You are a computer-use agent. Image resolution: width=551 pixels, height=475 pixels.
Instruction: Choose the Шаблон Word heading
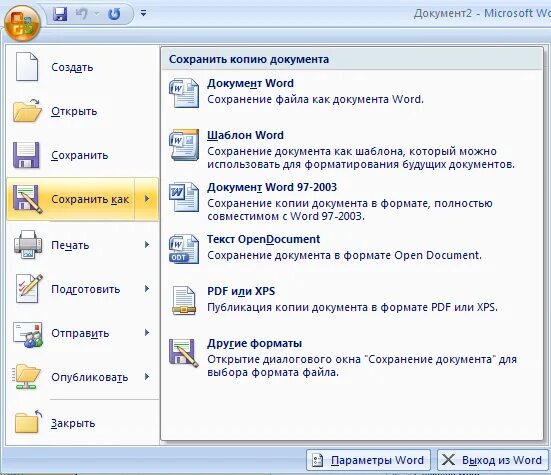point(245,135)
